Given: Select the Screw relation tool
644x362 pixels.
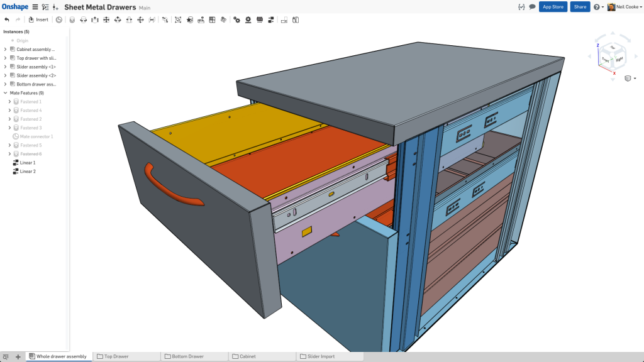Looking at the screenshot, I should (x=260, y=19).
